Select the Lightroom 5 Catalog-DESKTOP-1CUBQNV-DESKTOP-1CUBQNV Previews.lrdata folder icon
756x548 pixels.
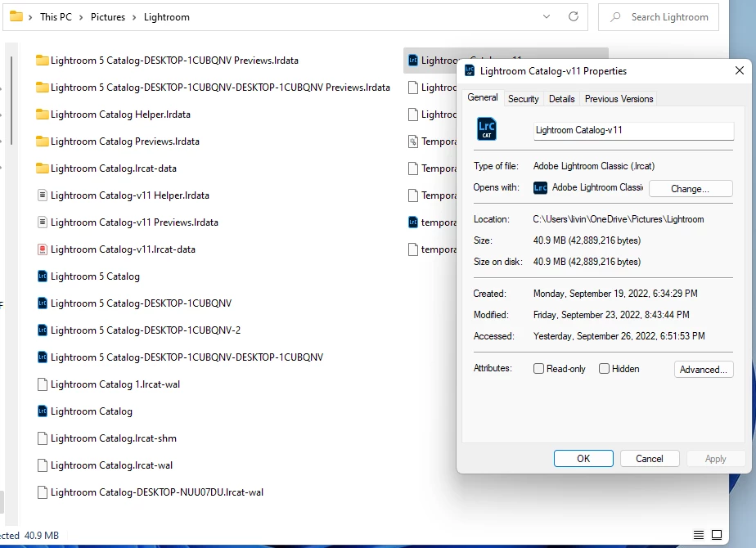[x=43, y=88]
